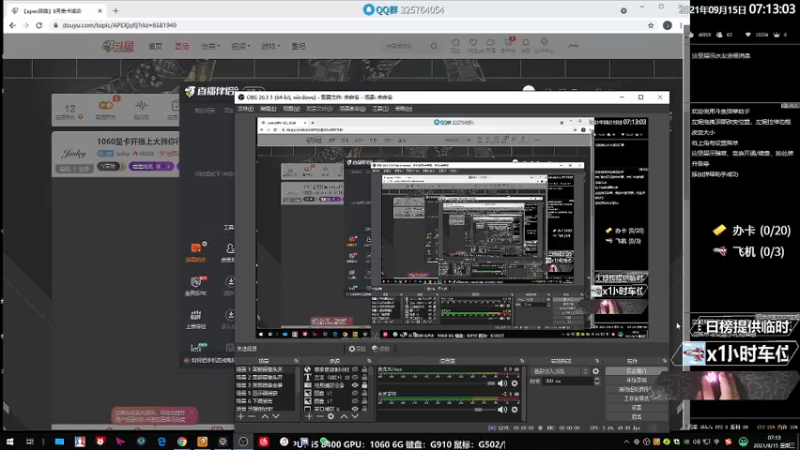Expand Douyu 分类 dropdown

[x=210, y=46]
